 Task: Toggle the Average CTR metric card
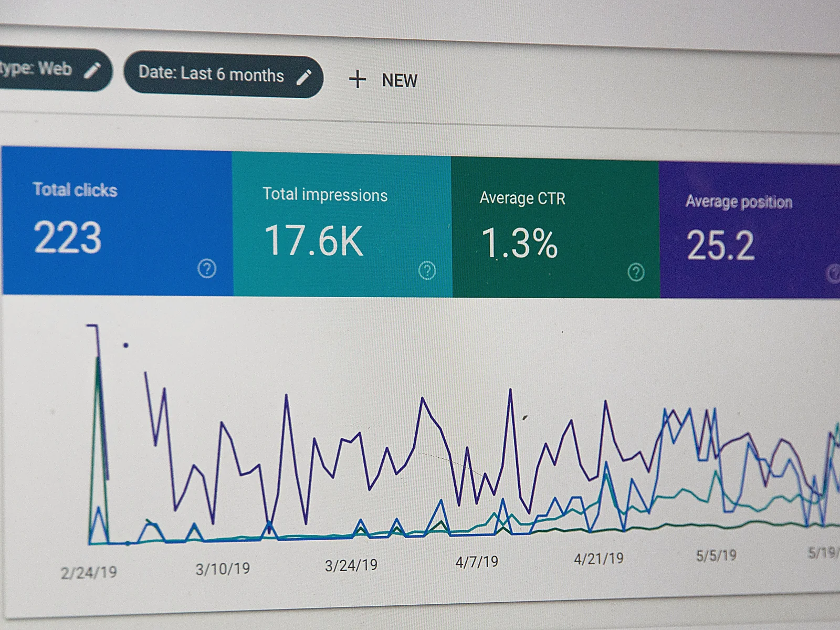coord(555,228)
